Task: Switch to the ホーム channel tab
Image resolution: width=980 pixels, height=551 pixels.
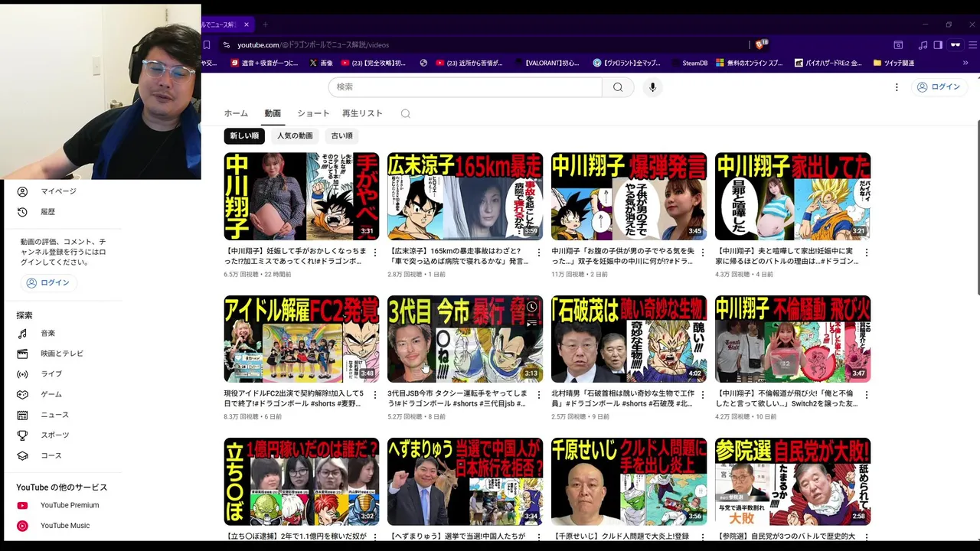Action: pyautogui.click(x=236, y=113)
